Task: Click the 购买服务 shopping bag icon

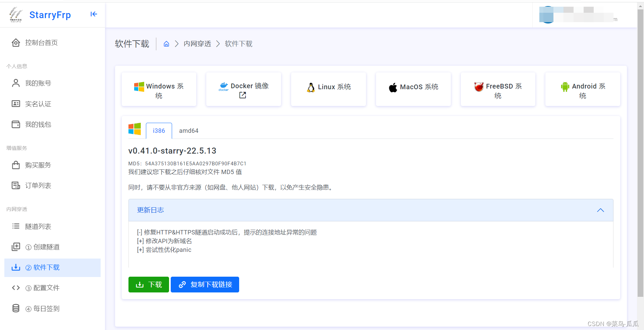Action: tap(16, 165)
